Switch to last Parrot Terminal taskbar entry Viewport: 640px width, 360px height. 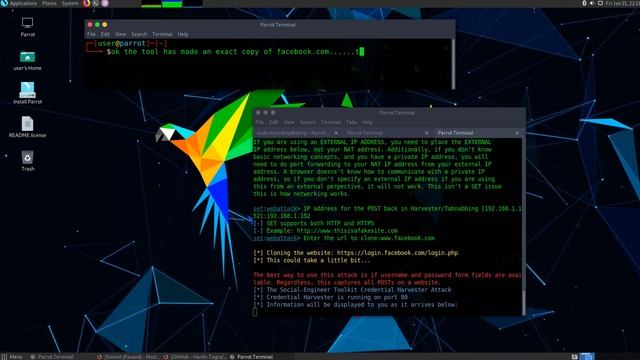coord(251,357)
